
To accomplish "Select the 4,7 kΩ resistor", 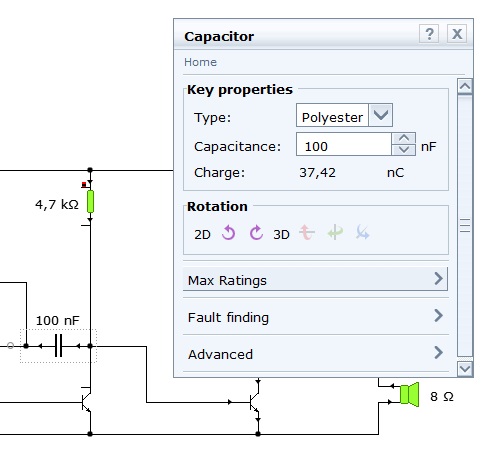I will tap(90, 202).
